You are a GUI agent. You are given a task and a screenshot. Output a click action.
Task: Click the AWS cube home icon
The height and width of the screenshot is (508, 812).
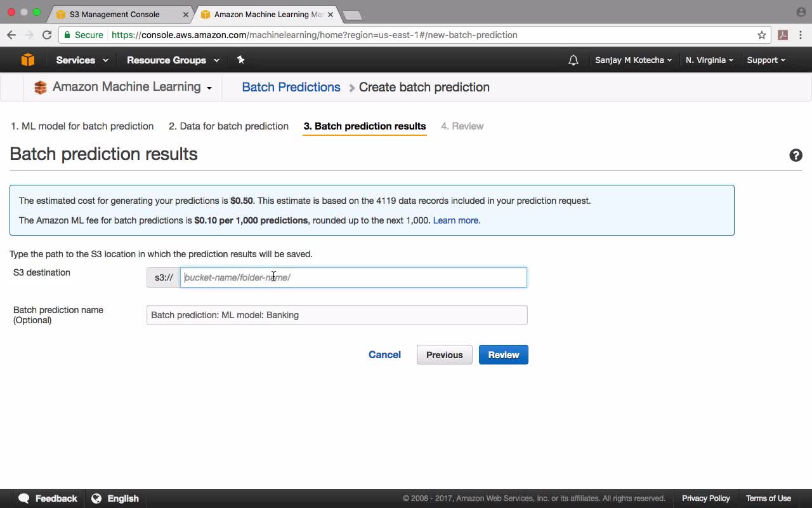[x=28, y=60]
